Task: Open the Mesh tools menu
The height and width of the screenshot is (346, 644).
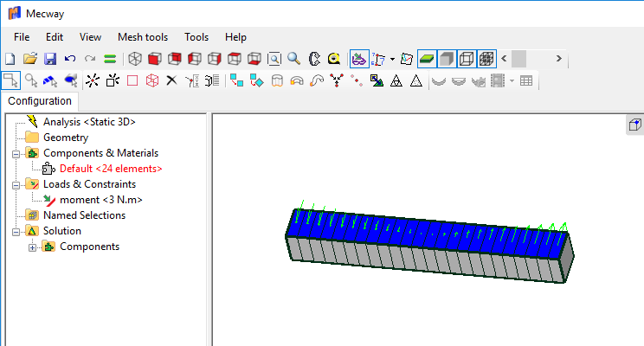Action: 143,37
